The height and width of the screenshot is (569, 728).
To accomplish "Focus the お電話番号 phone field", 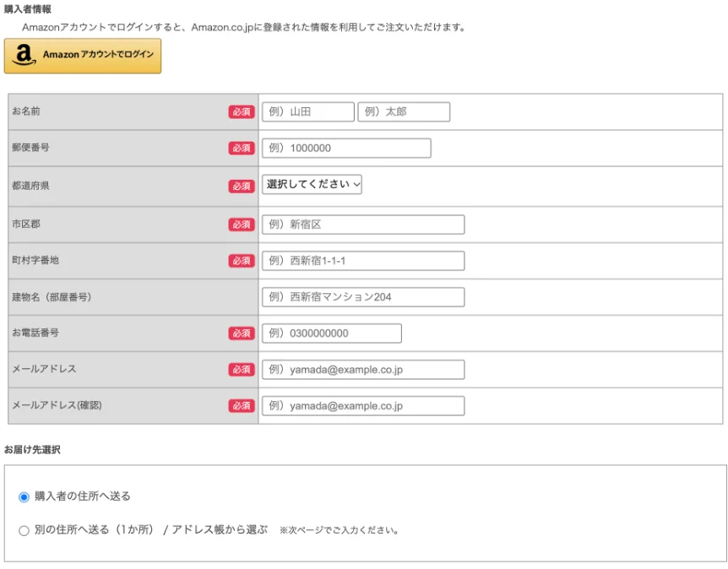I will [x=332, y=333].
